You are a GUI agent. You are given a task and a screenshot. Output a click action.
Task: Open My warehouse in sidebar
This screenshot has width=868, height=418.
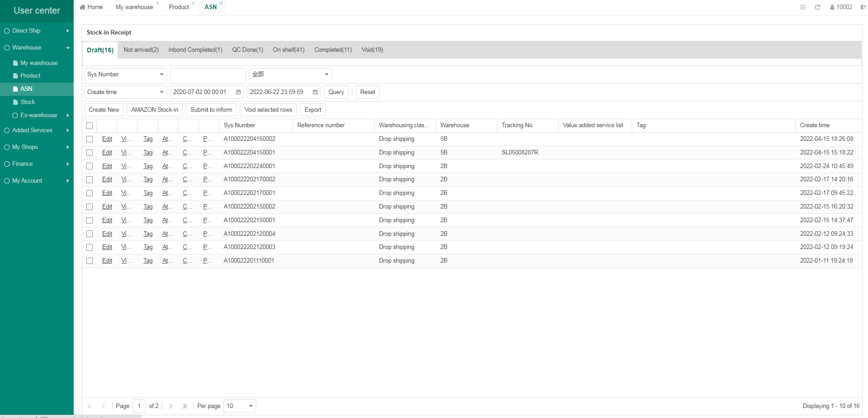[37, 63]
